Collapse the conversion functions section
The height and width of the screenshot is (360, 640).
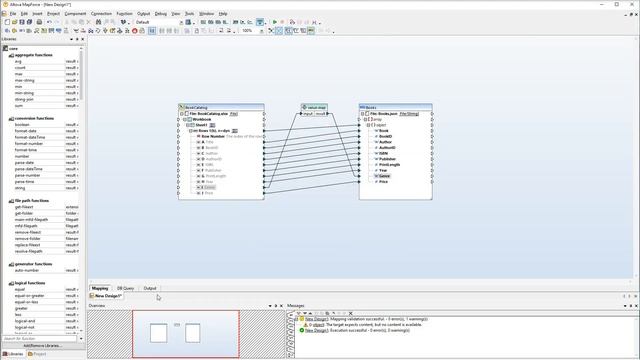pos(11,118)
